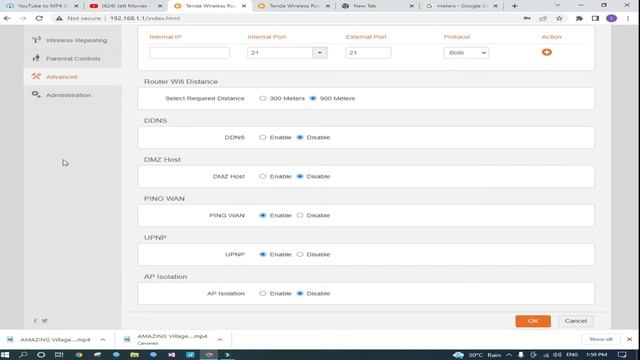The height and width of the screenshot is (360, 640).
Task: Select Enable for UPNP
Action: click(262, 254)
